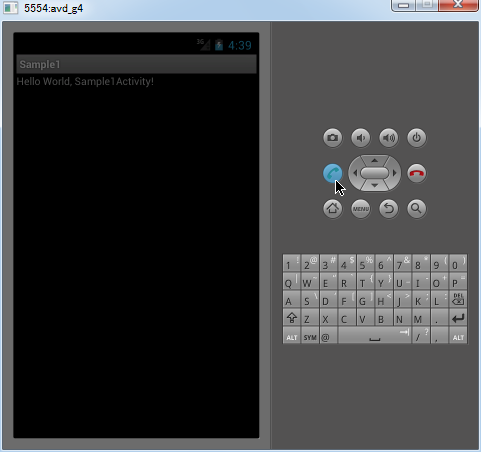Click the SYM key on keyboard
The width and height of the screenshot is (481, 452).
coord(310,336)
